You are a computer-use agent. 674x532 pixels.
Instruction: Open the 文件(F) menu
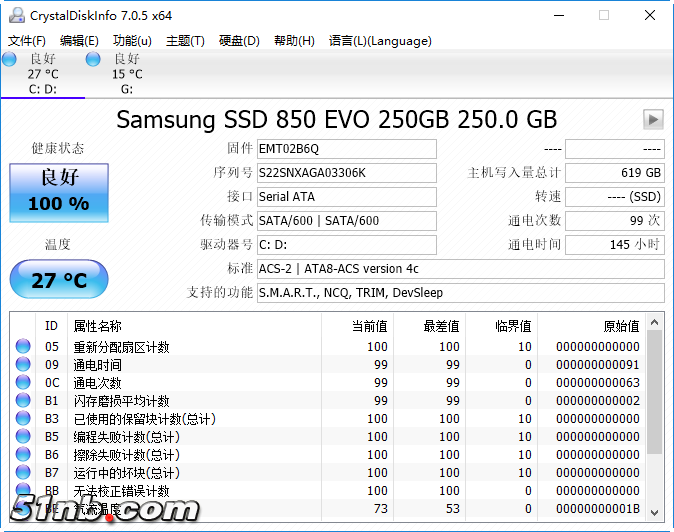point(27,41)
